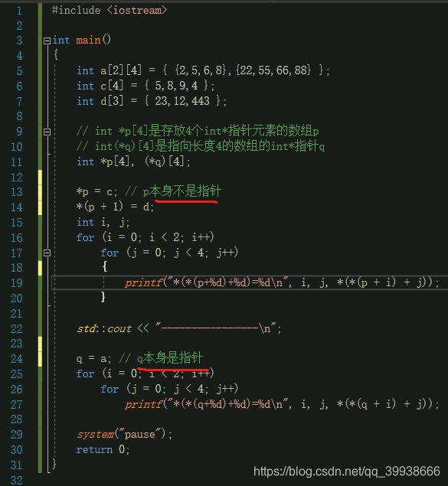The image size is (448, 486).
Task: Click the for loop on line 26
Action: point(169,388)
